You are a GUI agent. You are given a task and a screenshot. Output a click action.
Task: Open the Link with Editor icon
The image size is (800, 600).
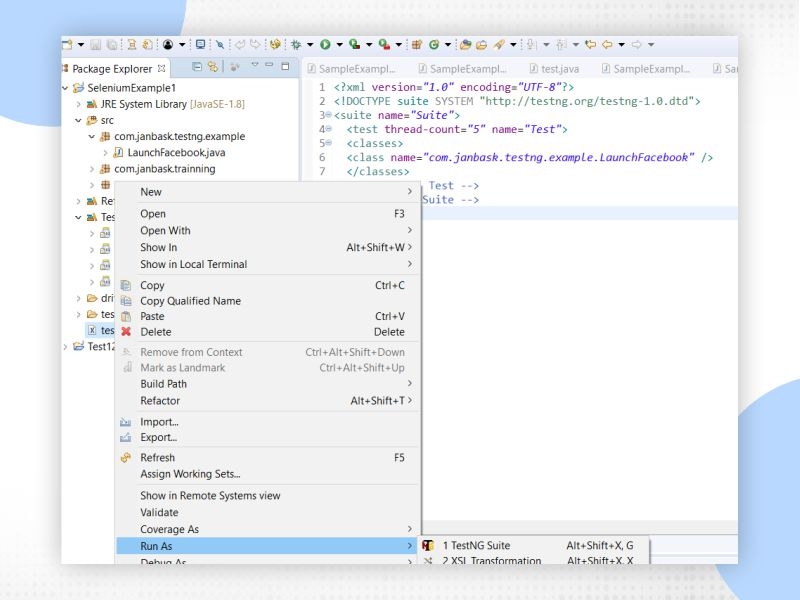click(x=214, y=68)
